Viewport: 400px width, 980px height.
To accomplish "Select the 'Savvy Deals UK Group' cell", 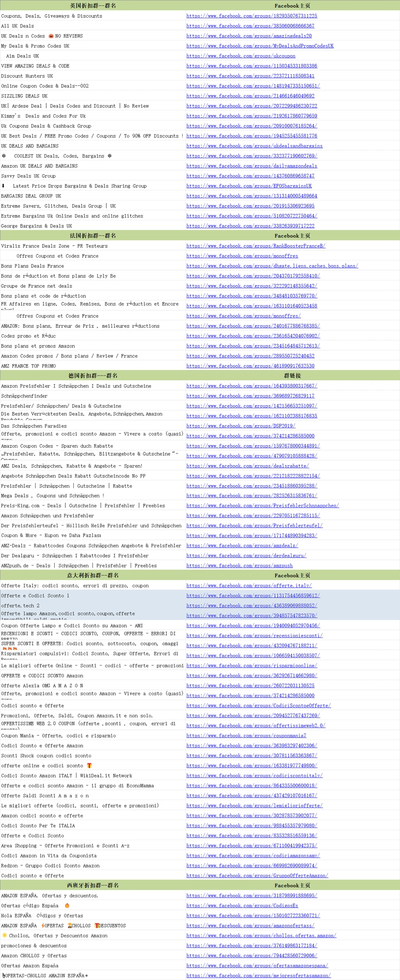I will pyautogui.click(x=93, y=176).
